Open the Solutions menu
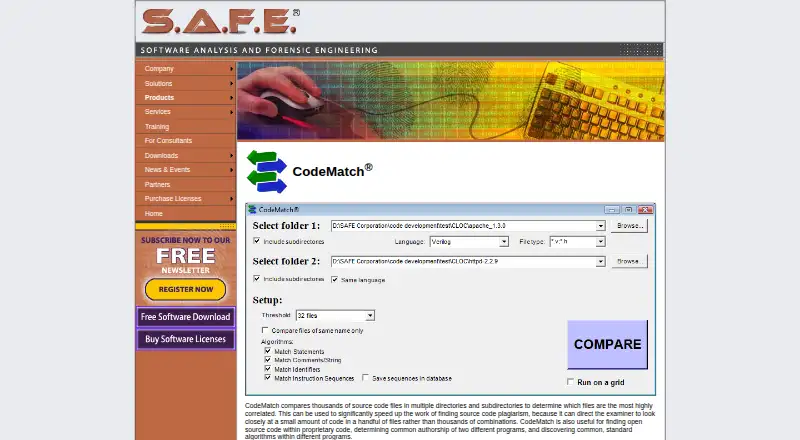 click(185, 83)
